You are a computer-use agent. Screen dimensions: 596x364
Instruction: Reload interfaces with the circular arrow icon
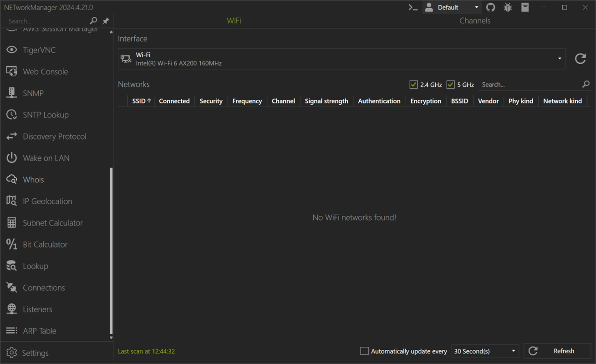coord(581,59)
